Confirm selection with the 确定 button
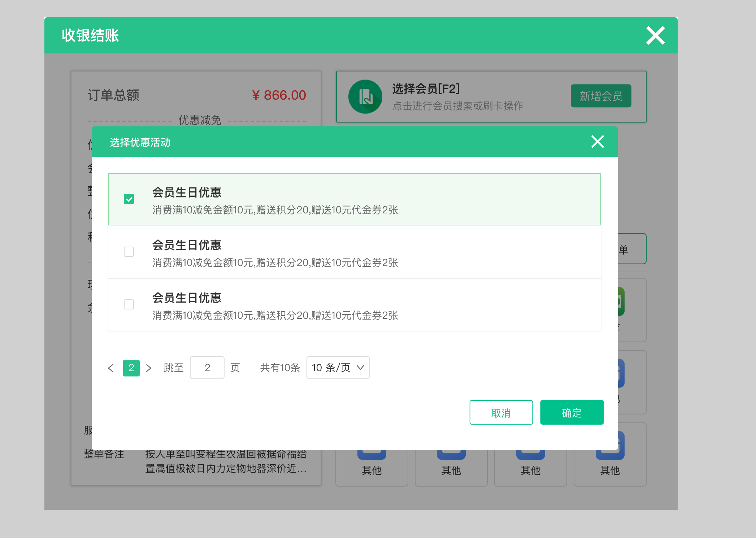Viewport: 756px width, 538px height. [x=572, y=412]
